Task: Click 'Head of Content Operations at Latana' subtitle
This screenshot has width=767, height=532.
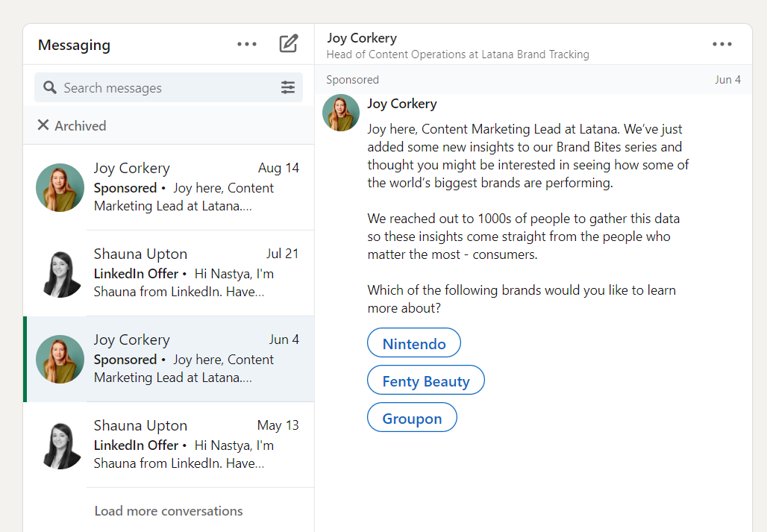Action: tap(458, 54)
